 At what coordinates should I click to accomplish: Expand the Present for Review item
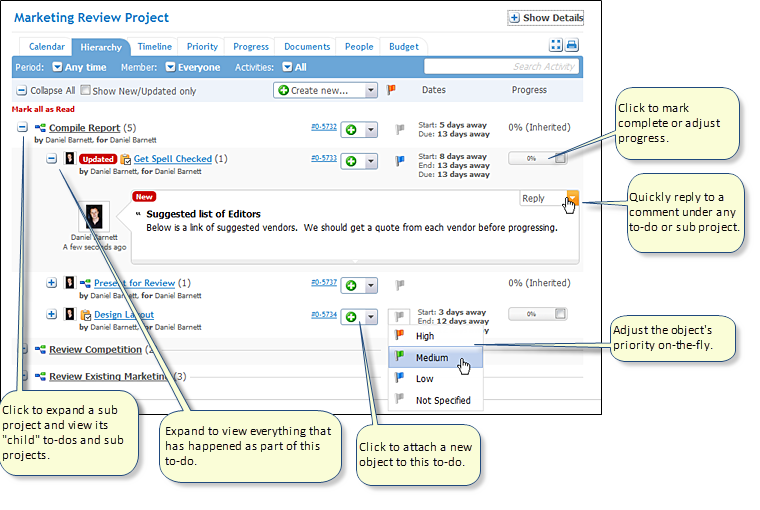coord(52,283)
